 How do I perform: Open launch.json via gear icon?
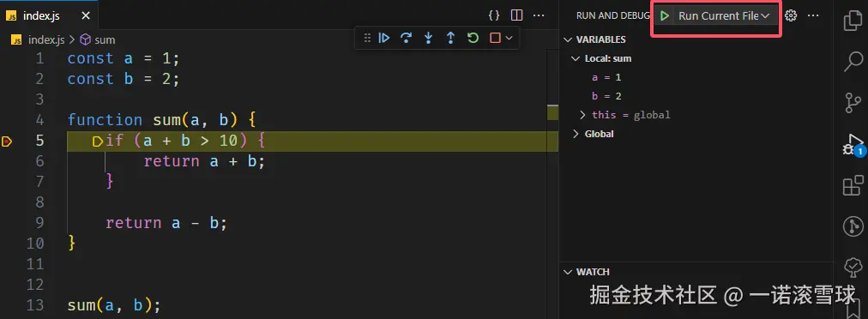point(791,15)
